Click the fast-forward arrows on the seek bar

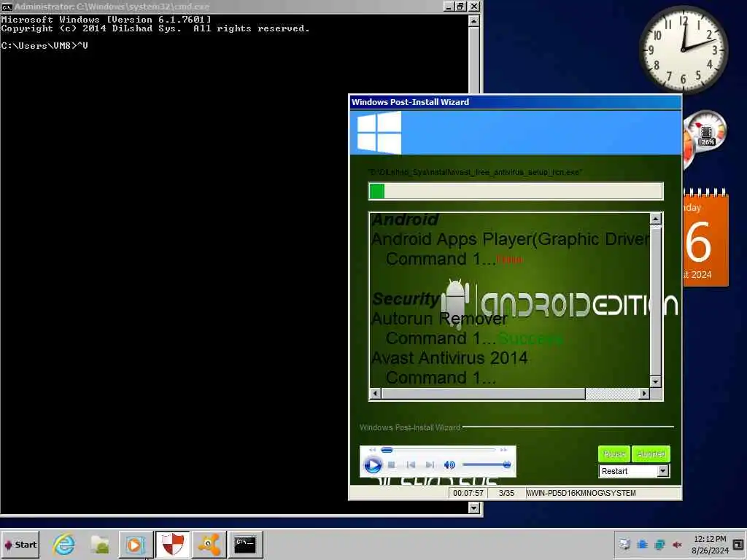pos(503,449)
